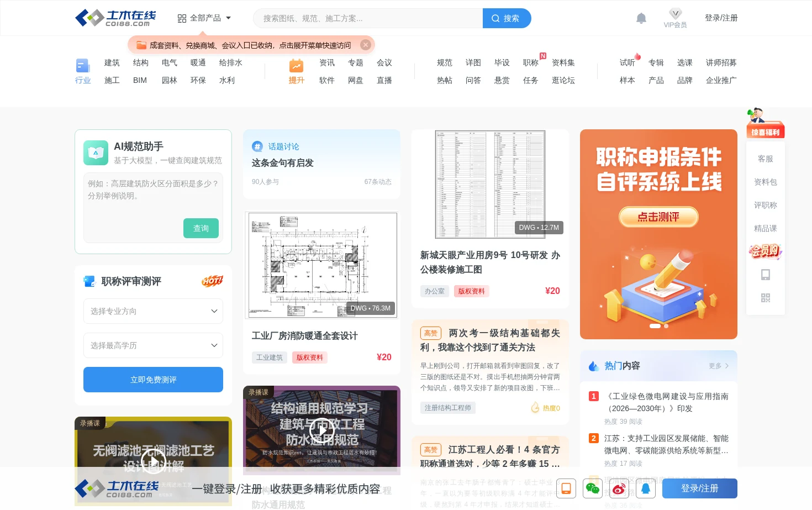Image resolution: width=812 pixels, height=510 pixels.
Task: Click the green 查询 button
Action: [201, 228]
